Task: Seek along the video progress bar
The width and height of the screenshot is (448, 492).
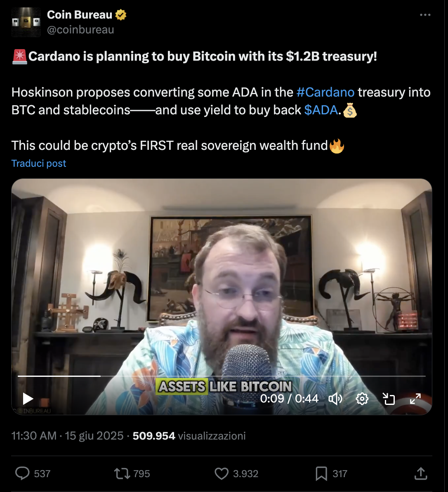Action: pos(222,376)
